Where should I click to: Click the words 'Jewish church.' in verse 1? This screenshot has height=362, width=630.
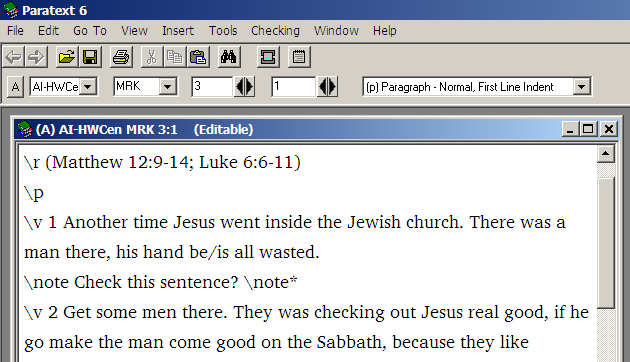click(405, 222)
